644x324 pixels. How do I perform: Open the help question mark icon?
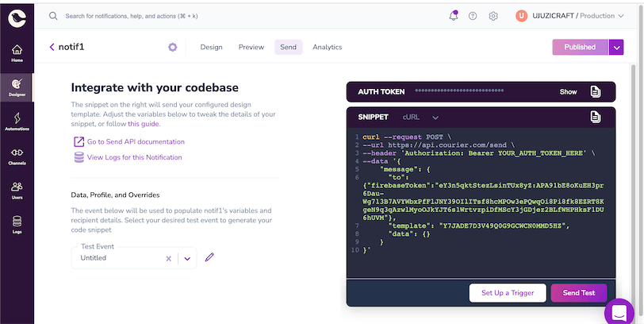[x=473, y=16]
